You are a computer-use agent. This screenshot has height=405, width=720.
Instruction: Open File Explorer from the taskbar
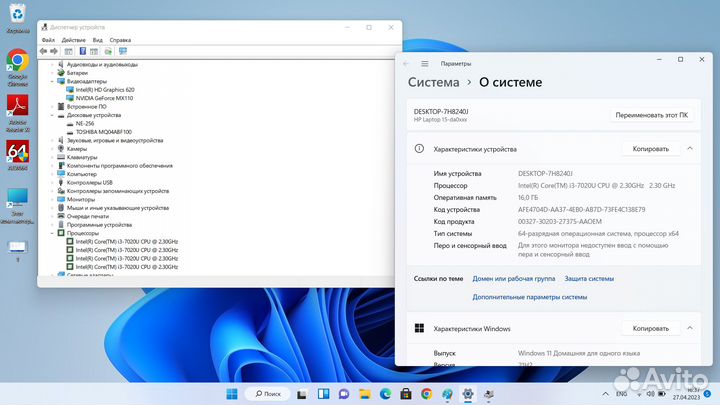[365, 394]
